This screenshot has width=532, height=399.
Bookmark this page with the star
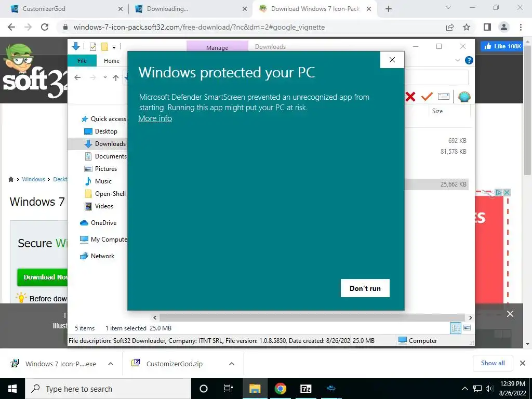pyautogui.click(x=467, y=27)
